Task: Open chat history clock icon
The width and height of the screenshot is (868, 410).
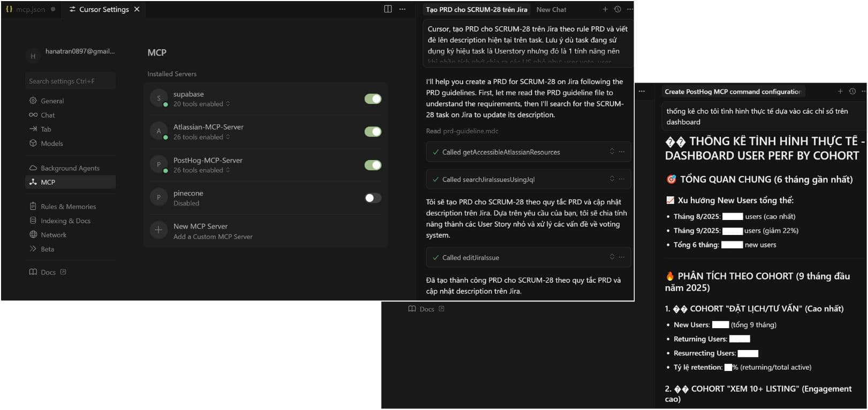Action: point(618,9)
